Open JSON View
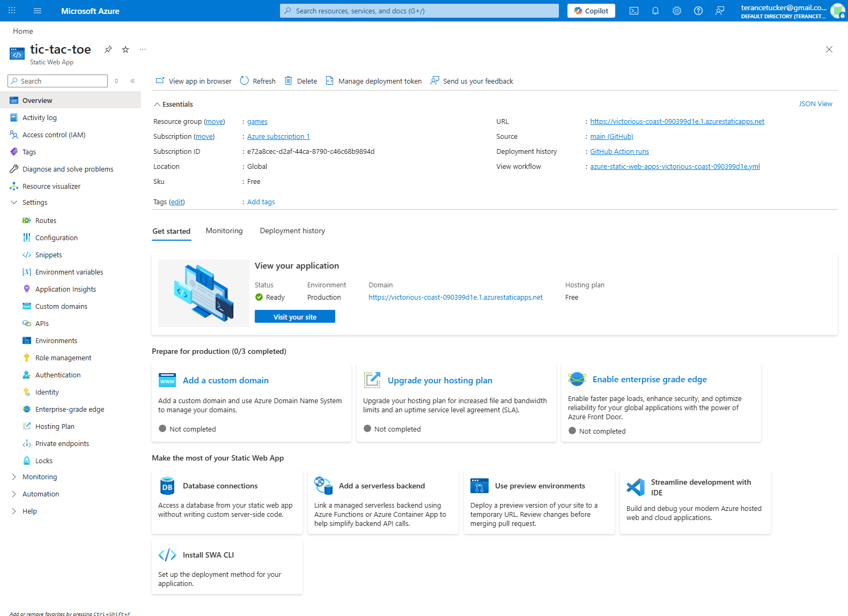848x616 pixels. [x=815, y=104]
